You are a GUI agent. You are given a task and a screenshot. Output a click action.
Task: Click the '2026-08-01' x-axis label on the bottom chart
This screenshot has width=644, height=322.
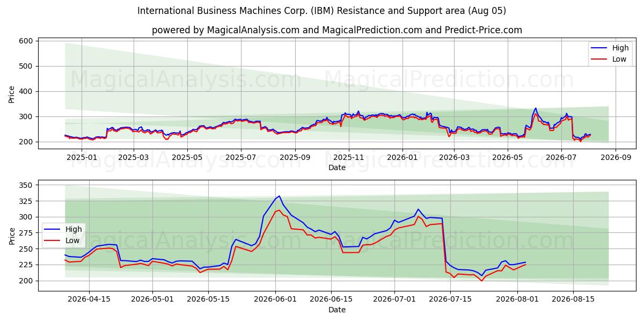tap(517, 299)
